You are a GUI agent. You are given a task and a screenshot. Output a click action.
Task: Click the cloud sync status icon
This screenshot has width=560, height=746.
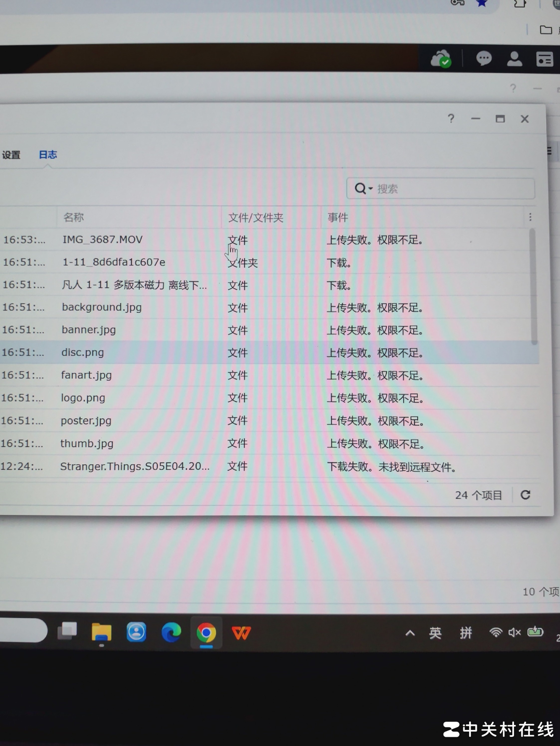441,59
